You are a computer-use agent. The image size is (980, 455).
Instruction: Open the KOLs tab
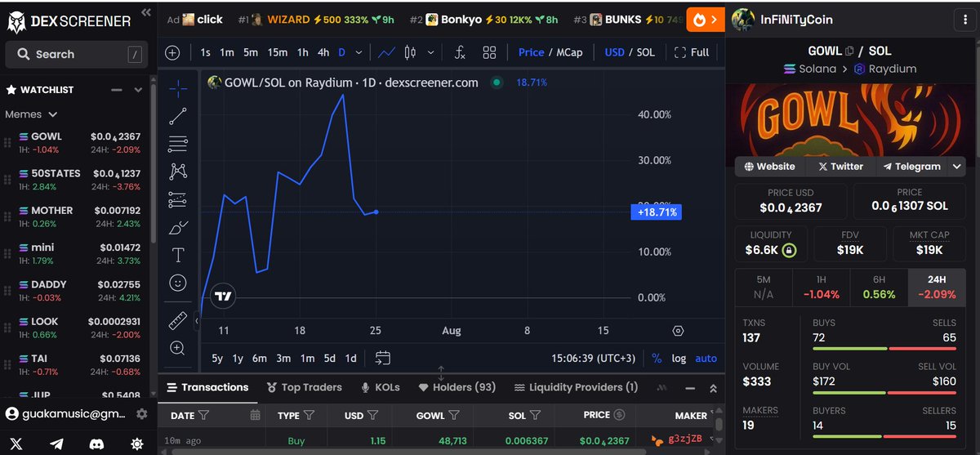pyautogui.click(x=380, y=387)
